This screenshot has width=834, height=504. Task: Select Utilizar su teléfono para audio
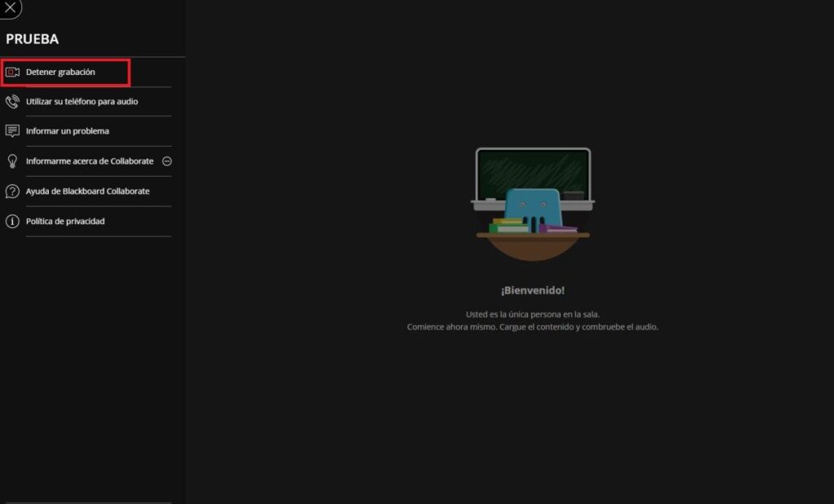81,102
